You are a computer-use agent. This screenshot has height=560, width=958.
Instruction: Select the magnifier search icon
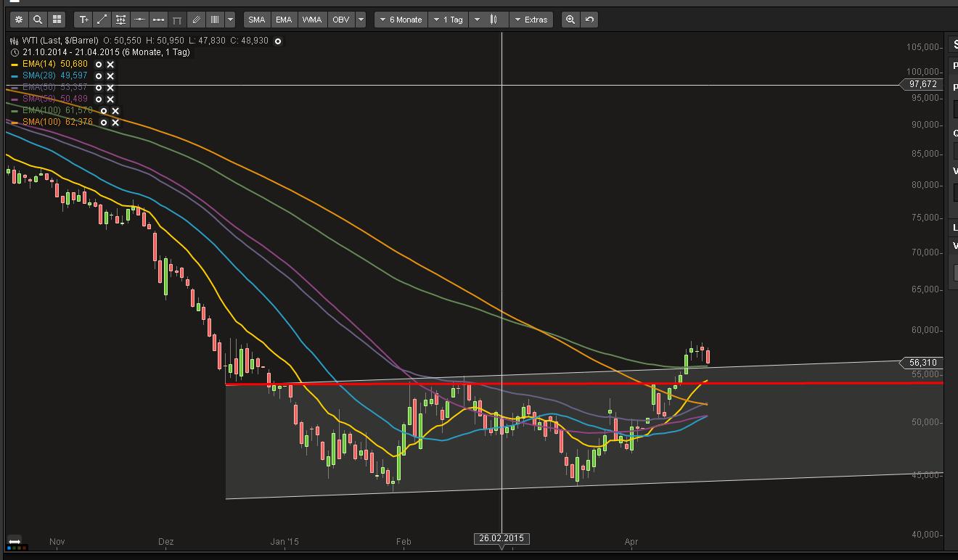[x=36, y=20]
